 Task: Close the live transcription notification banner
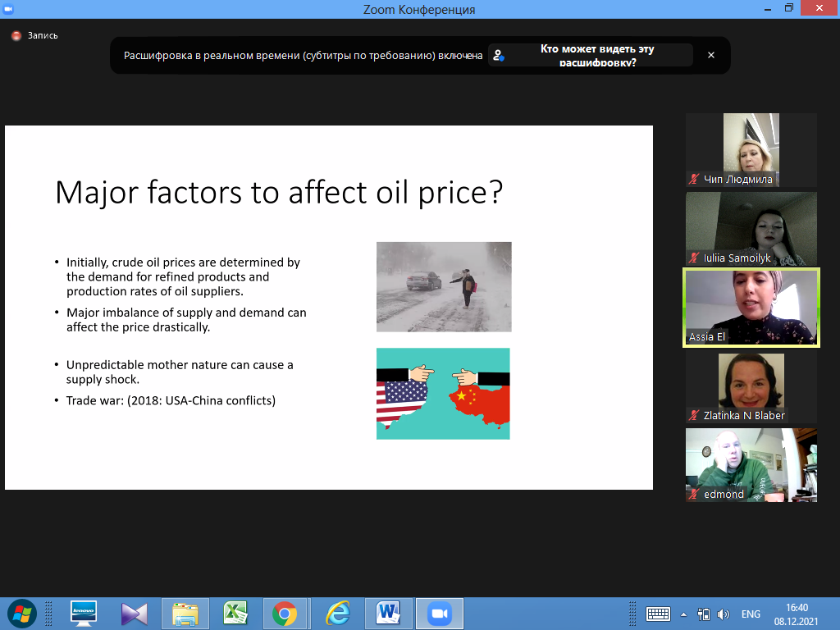[711, 55]
